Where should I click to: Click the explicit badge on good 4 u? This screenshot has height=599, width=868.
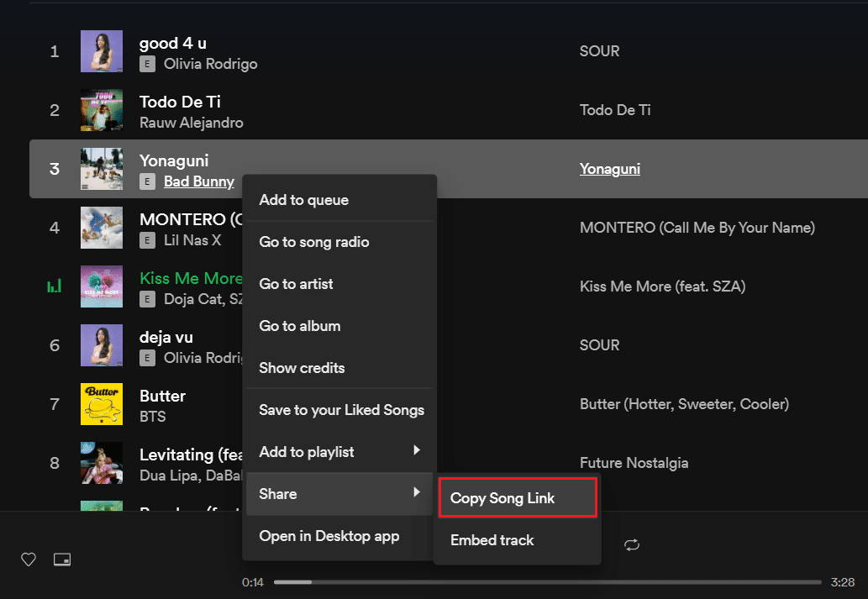coord(149,64)
